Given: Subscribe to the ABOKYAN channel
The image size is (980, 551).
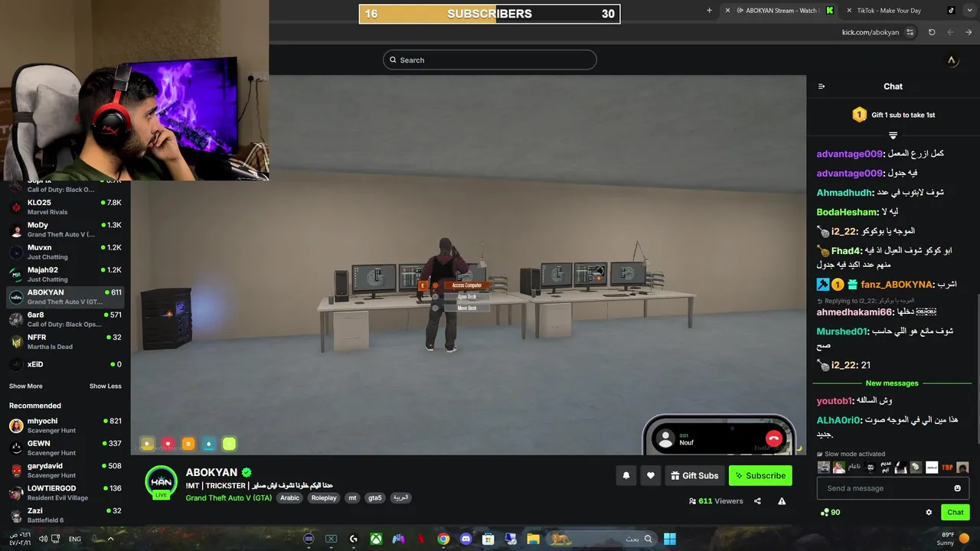Looking at the screenshot, I should pos(760,475).
